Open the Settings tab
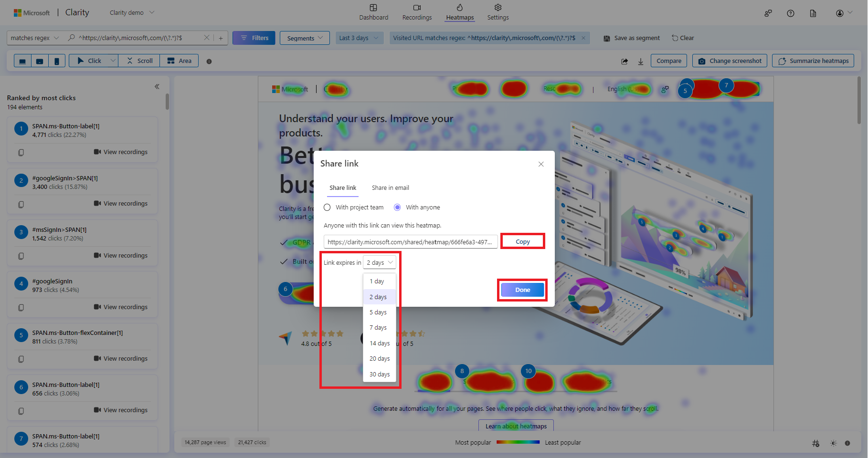This screenshot has width=868, height=458. [498, 12]
